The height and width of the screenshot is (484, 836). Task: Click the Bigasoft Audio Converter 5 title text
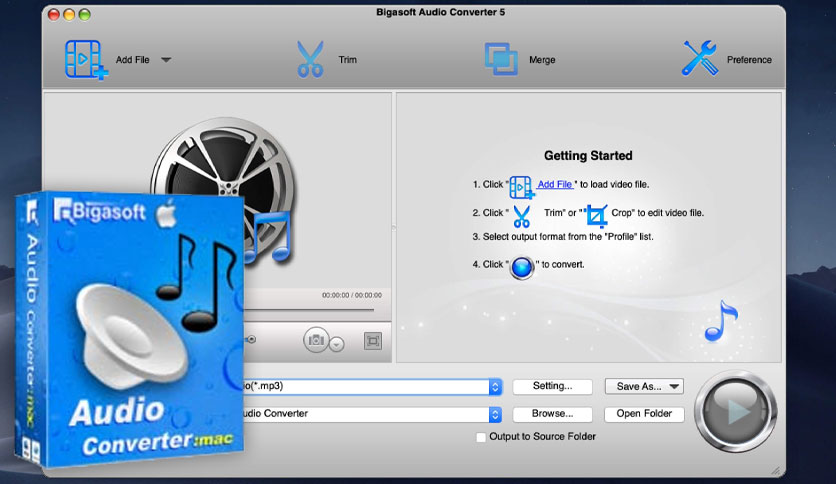440,12
